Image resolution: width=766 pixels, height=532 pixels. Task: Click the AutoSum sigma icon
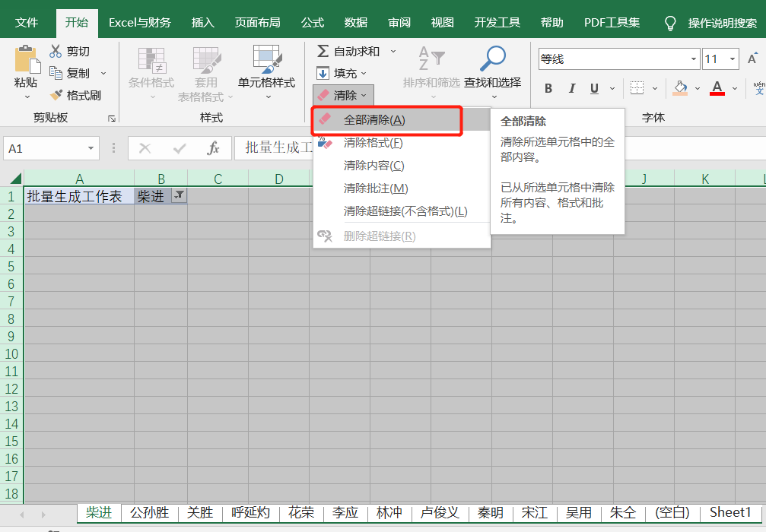[x=323, y=51]
